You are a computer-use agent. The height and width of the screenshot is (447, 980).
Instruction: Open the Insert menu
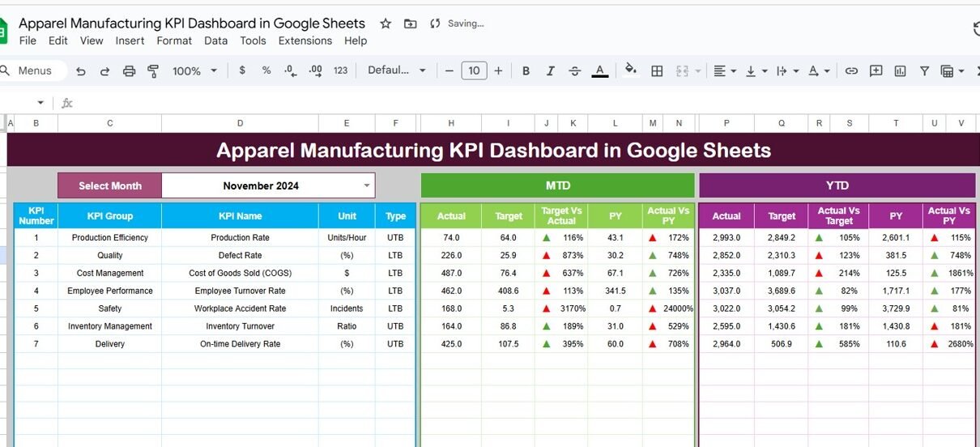pos(130,40)
